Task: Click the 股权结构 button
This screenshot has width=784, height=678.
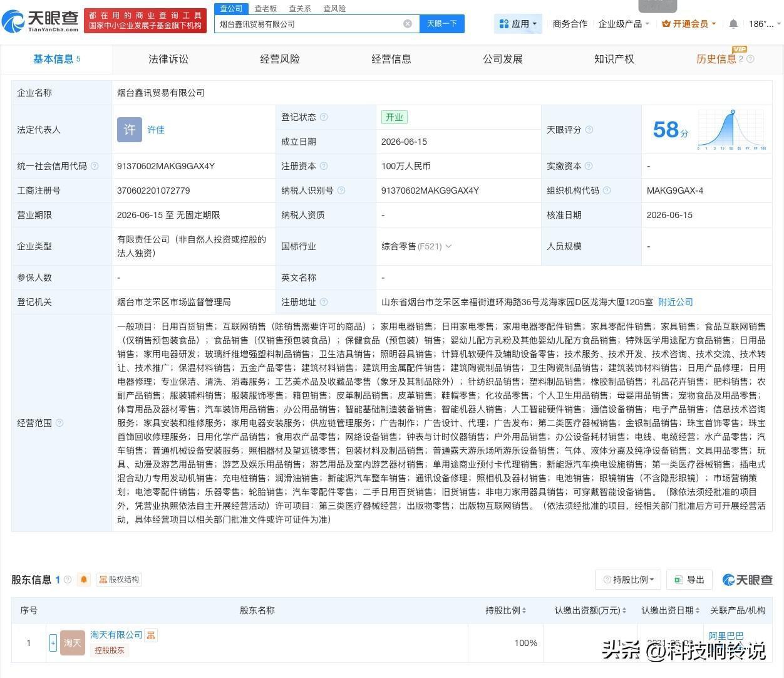Action: (119, 580)
